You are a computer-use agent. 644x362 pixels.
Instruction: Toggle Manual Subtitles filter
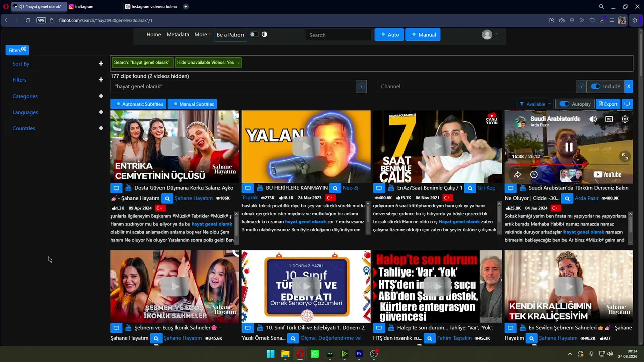point(192,104)
